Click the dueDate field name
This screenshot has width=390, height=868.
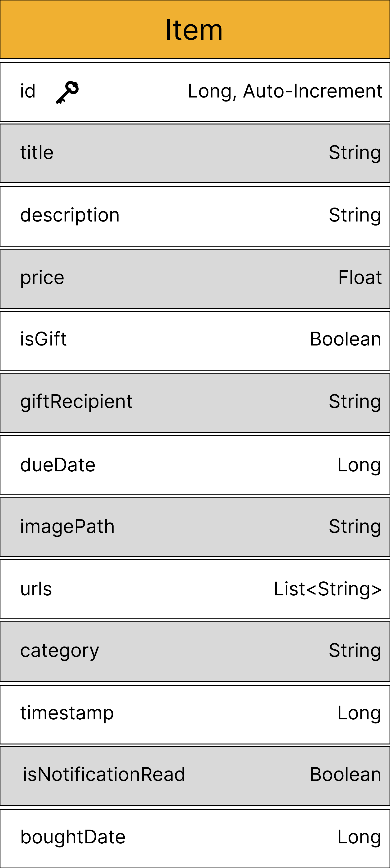[58, 465]
